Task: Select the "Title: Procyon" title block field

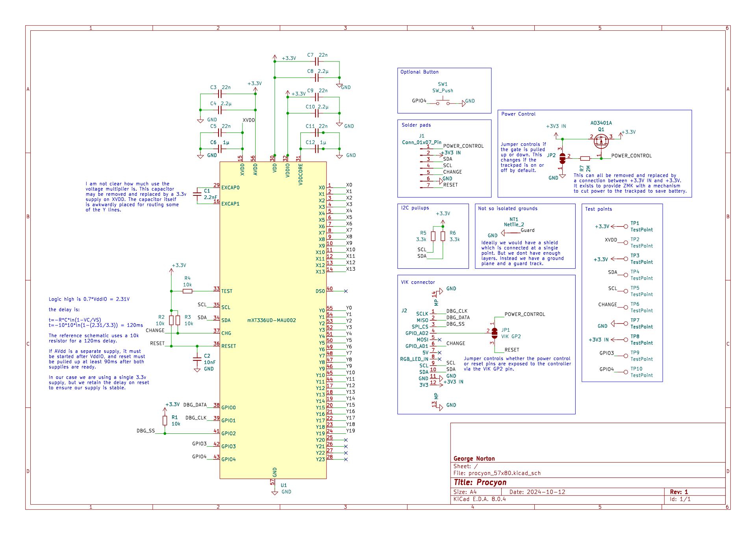Action: click(x=480, y=482)
